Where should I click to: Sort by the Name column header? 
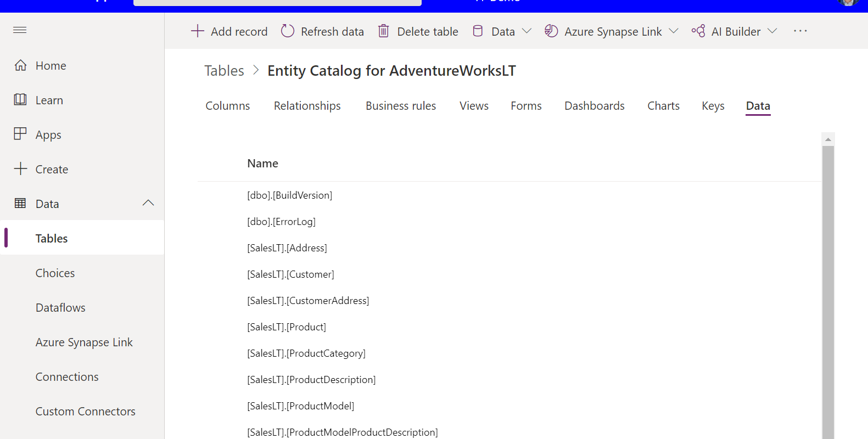coord(262,163)
